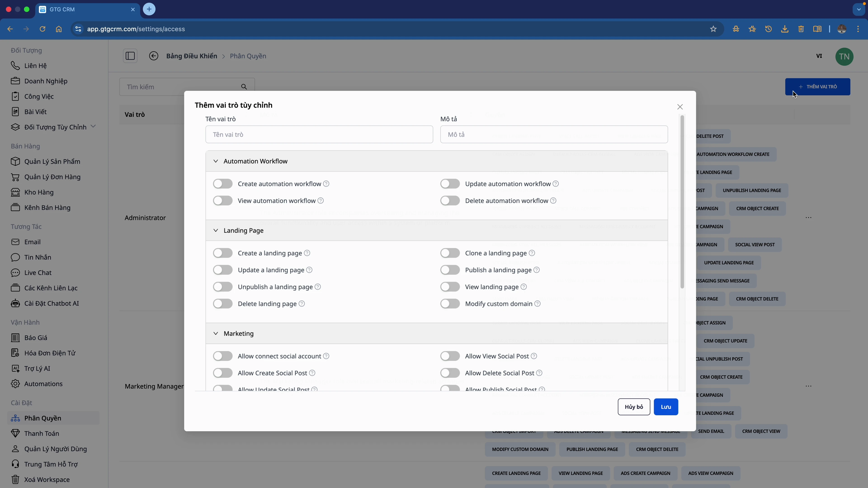Open Live Chat from sidebar
This screenshot has height=488, width=868.
[38, 272]
